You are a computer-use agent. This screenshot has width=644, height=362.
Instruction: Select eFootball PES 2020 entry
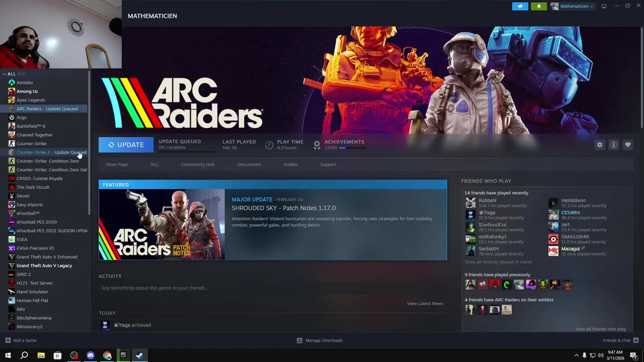[37, 222]
